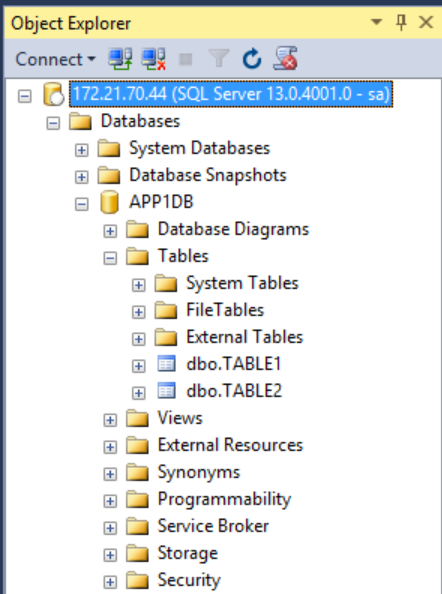This screenshot has height=594, width=442.
Task: Click the External Tables folder icon
Action: click(166, 337)
